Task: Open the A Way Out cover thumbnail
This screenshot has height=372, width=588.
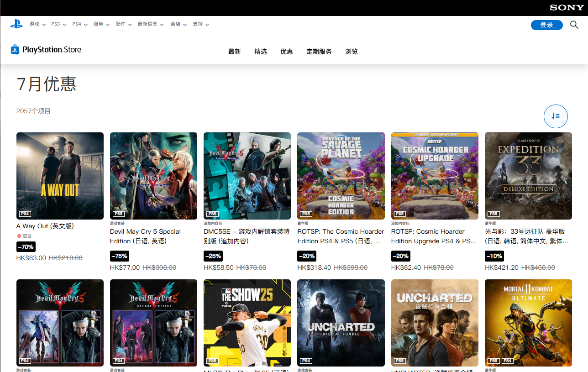Action: (x=60, y=176)
